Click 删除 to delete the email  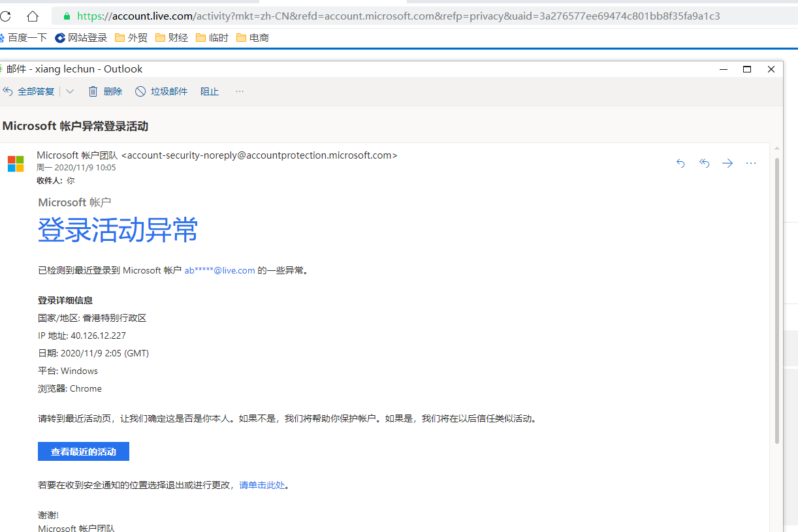click(105, 91)
